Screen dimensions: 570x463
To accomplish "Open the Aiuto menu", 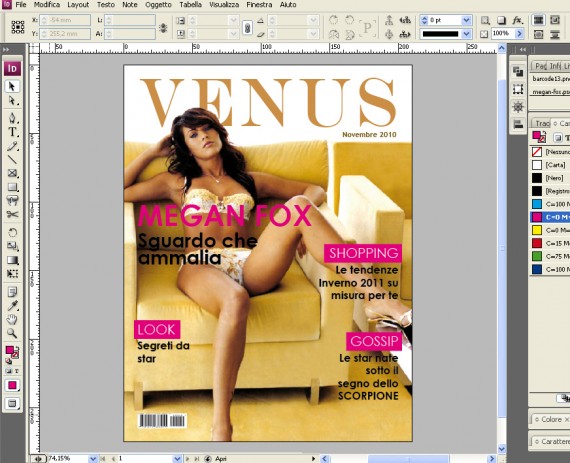I will tap(288, 5).
